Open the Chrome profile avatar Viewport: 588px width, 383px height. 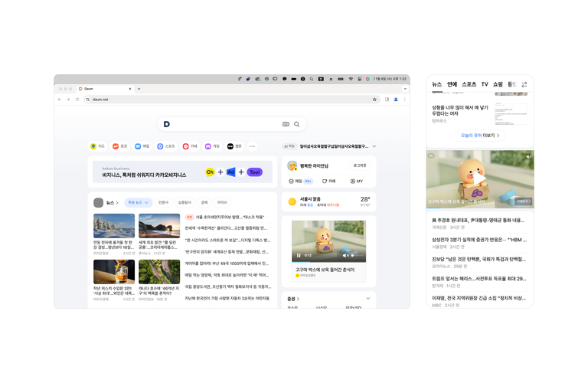pos(396,100)
